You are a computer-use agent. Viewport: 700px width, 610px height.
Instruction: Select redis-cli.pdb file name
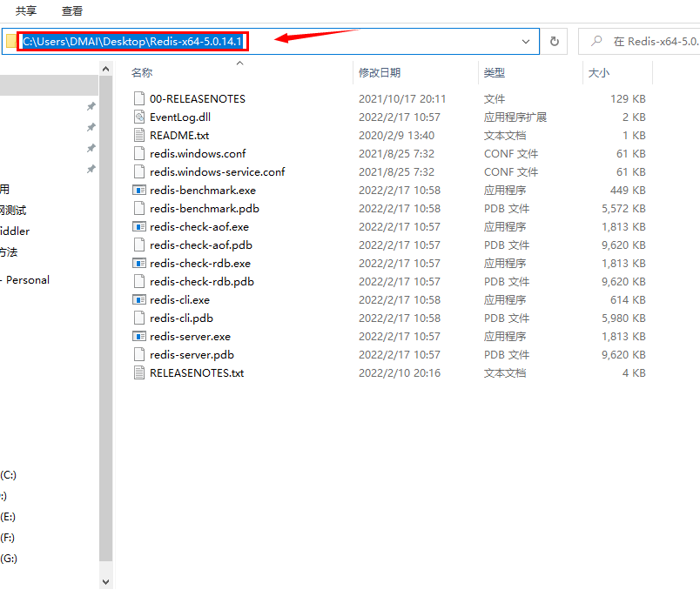tap(182, 318)
